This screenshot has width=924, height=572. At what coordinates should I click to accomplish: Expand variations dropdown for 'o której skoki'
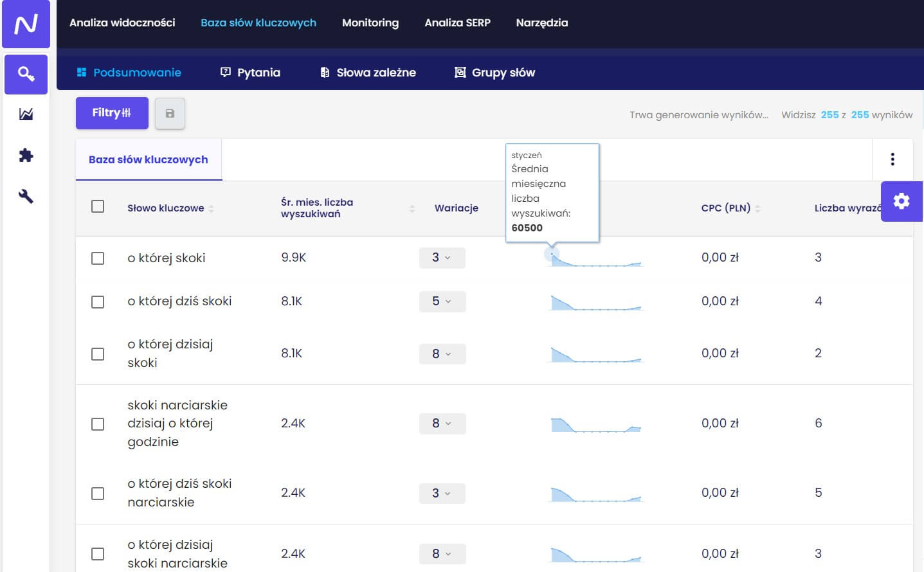click(x=442, y=258)
